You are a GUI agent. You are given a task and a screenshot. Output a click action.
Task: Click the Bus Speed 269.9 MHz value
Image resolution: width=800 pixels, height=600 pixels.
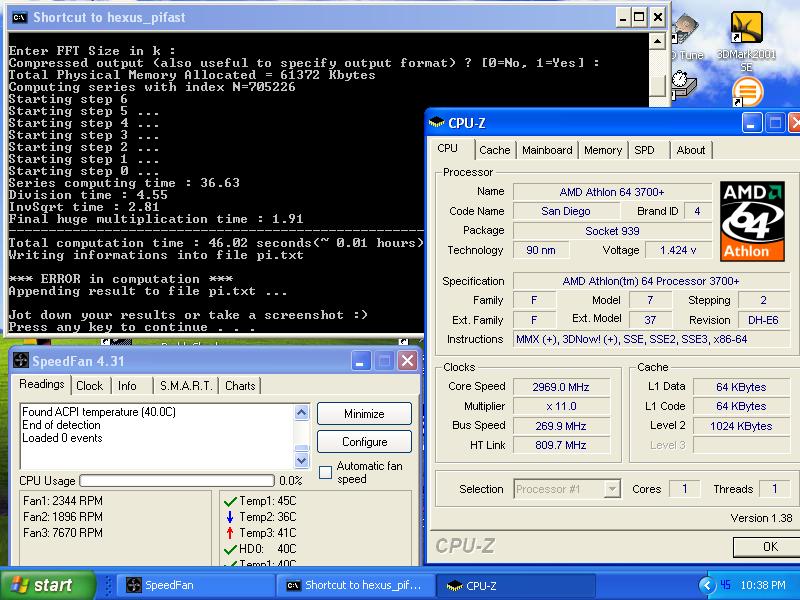pos(561,426)
